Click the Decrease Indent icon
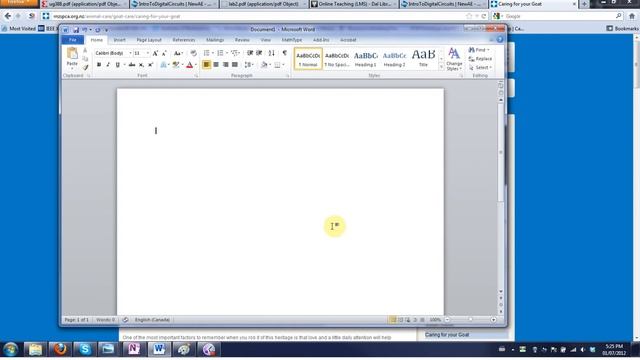 click(250, 53)
